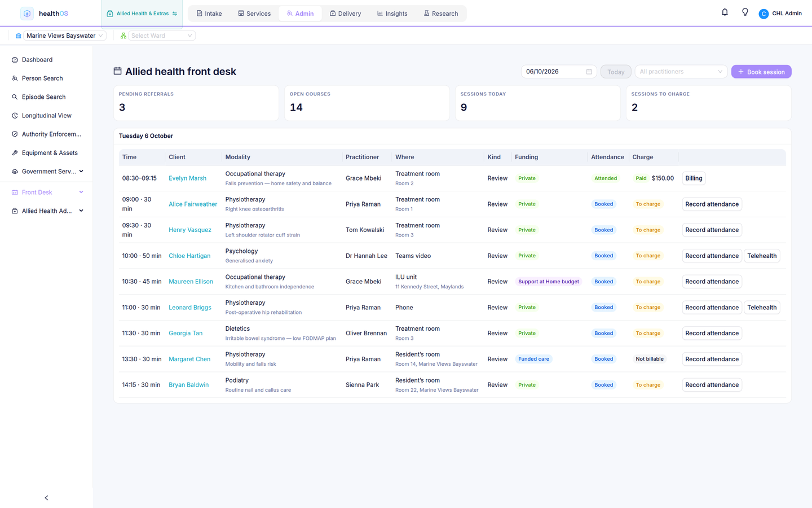The image size is (812, 508).
Task: Start Telehealth for Leonard Briggs
Action: click(x=762, y=308)
